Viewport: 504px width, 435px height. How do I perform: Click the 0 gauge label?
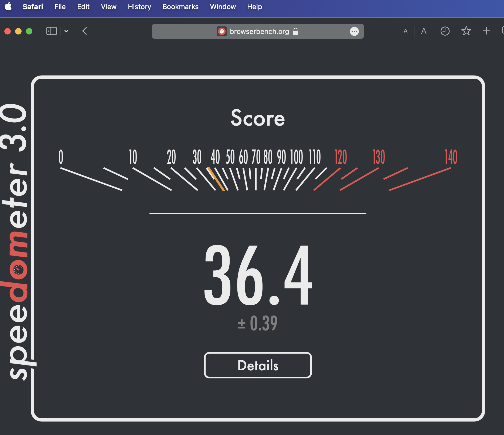click(61, 157)
